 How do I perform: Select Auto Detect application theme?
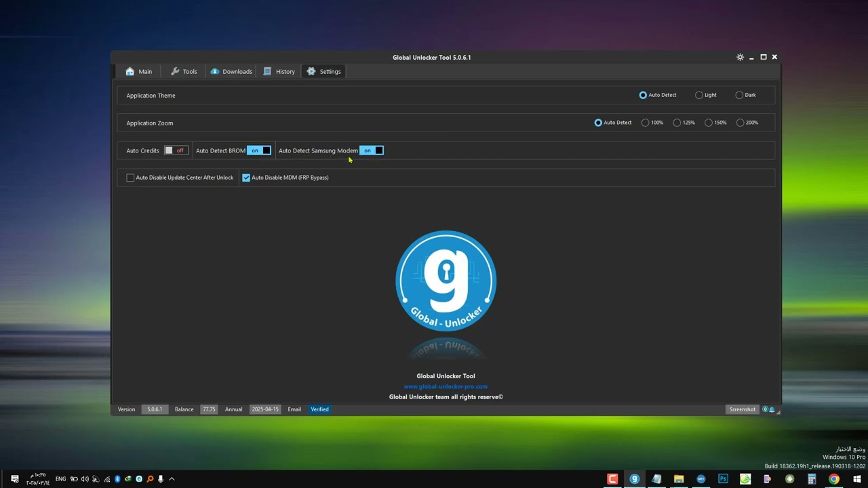658,95
